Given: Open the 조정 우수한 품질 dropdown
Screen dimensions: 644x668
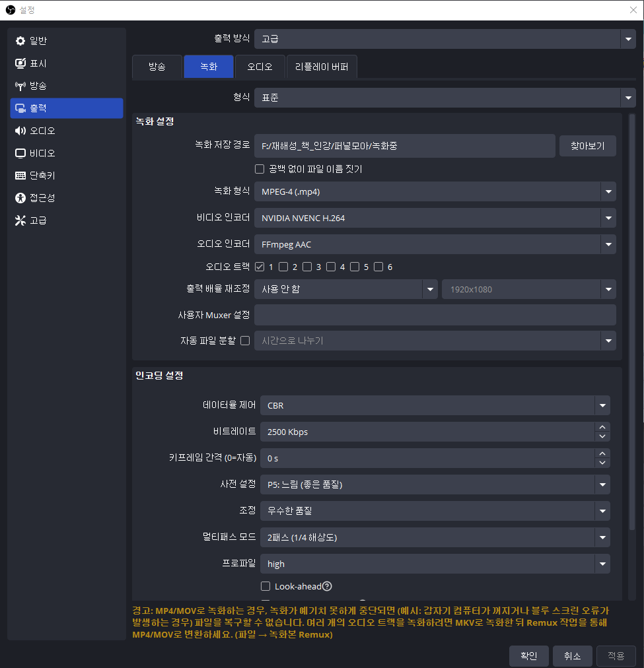Looking at the screenshot, I should click(435, 511).
